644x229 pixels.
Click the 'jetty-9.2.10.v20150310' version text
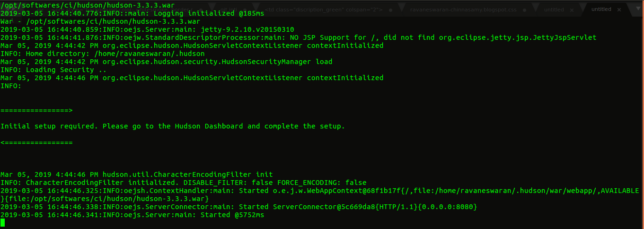(x=247, y=30)
